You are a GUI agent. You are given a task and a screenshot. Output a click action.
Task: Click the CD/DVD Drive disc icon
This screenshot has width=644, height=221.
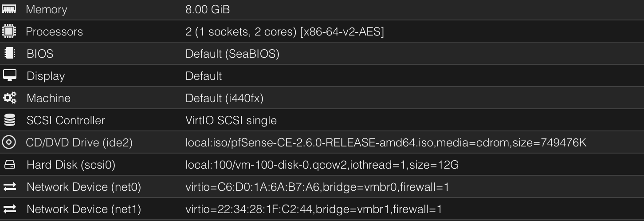9,142
